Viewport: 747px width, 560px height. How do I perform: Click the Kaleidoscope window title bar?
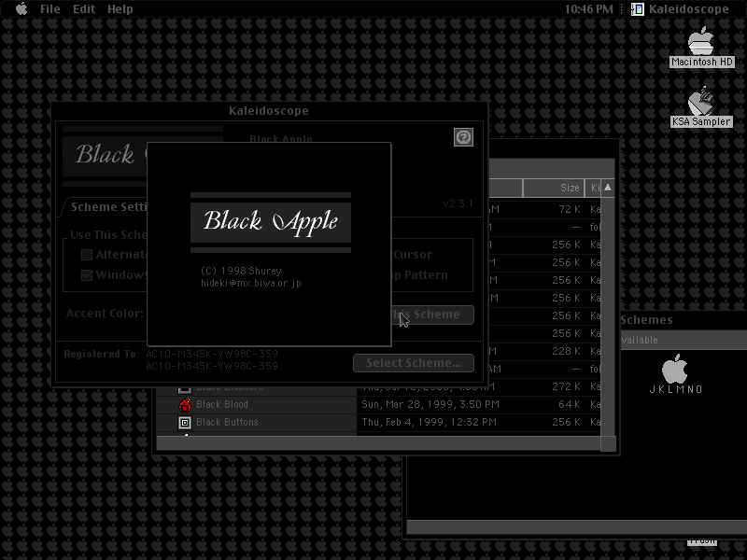(269, 111)
